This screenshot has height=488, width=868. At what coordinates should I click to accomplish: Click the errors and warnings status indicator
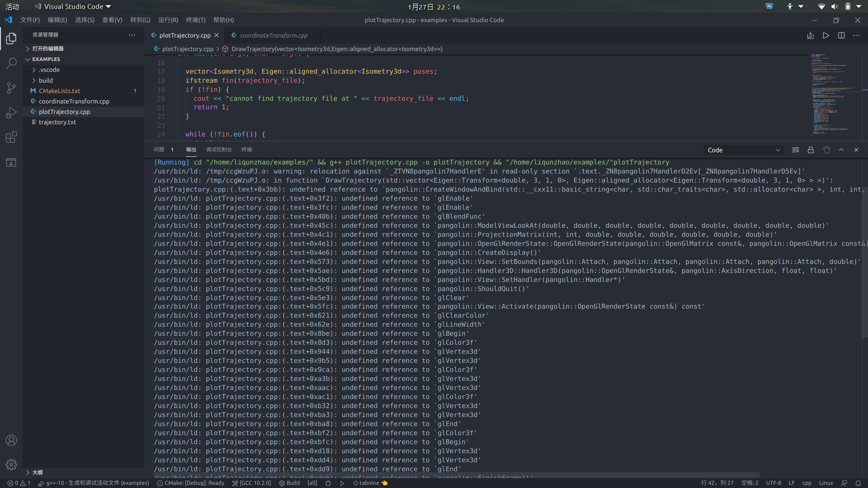(x=19, y=483)
